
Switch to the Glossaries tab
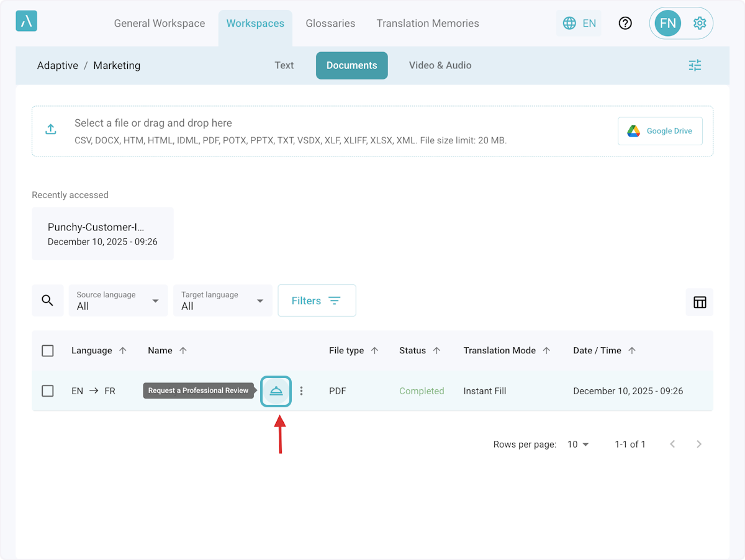click(330, 24)
